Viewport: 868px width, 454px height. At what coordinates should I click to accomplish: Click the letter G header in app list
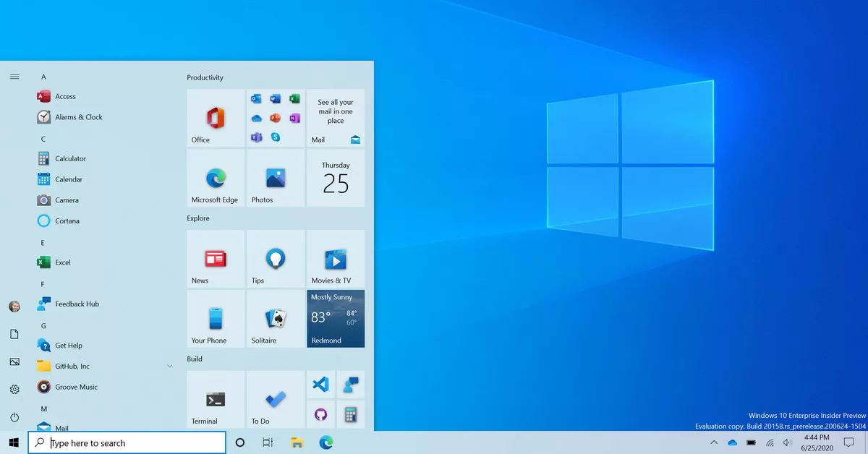(43, 326)
